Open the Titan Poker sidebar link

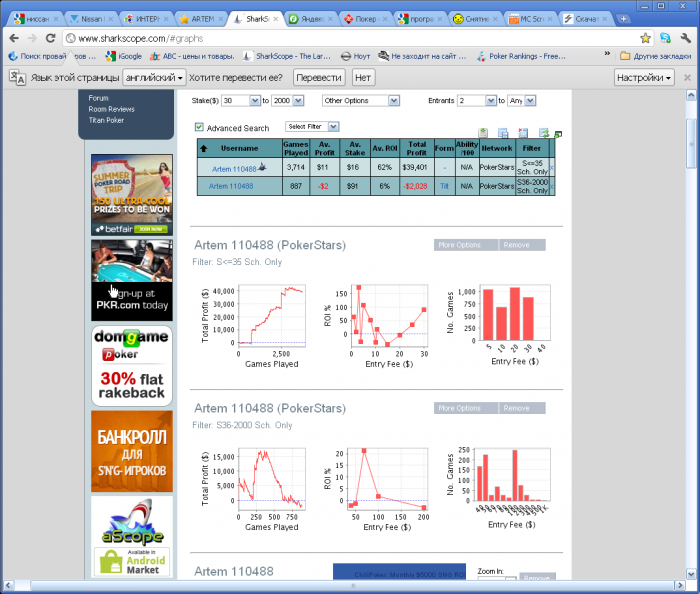(x=106, y=120)
